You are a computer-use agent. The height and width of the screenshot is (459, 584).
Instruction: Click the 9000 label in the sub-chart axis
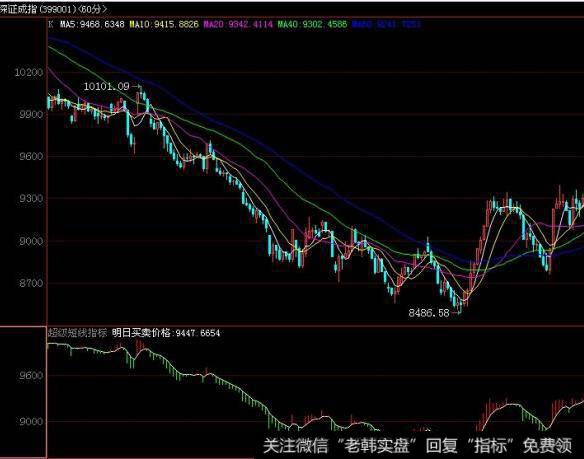[x=31, y=422]
